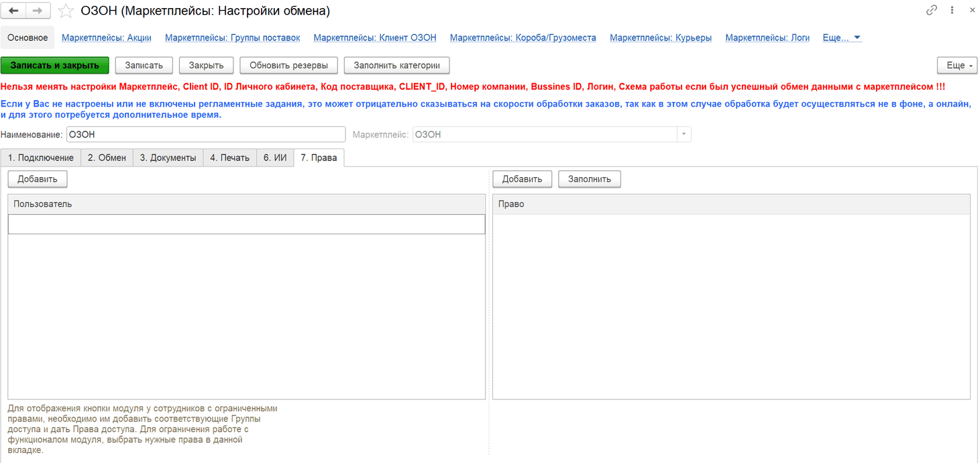Click Заполнить категории button
The width and height of the screenshot is (980, 463).
pos(397,65)
